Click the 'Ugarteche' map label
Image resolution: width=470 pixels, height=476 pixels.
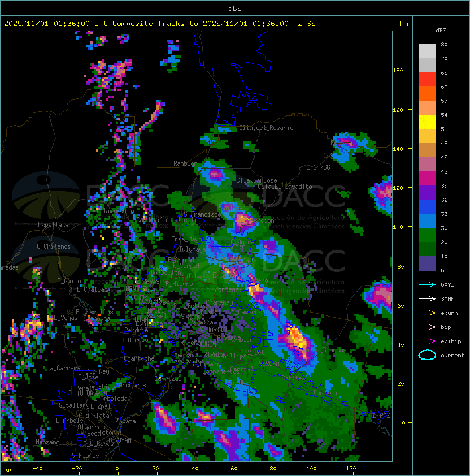coord(140,358)
